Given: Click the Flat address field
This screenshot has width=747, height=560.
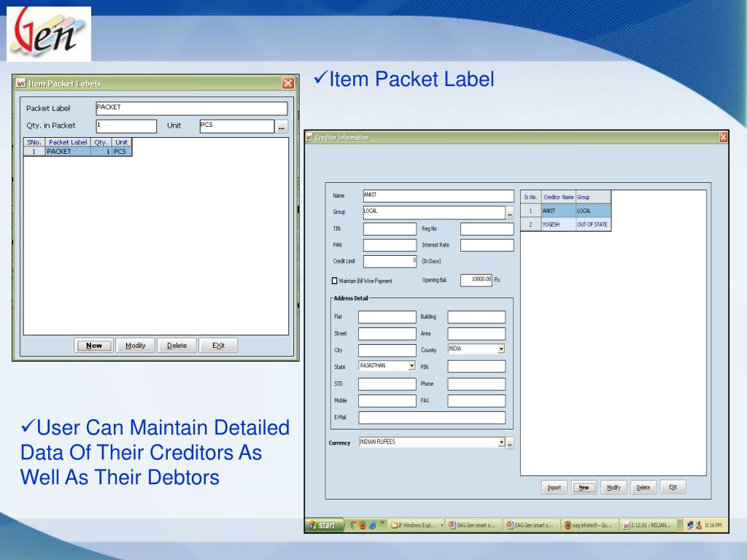Looking at the screenshot, I should click(x=387, y=317).
